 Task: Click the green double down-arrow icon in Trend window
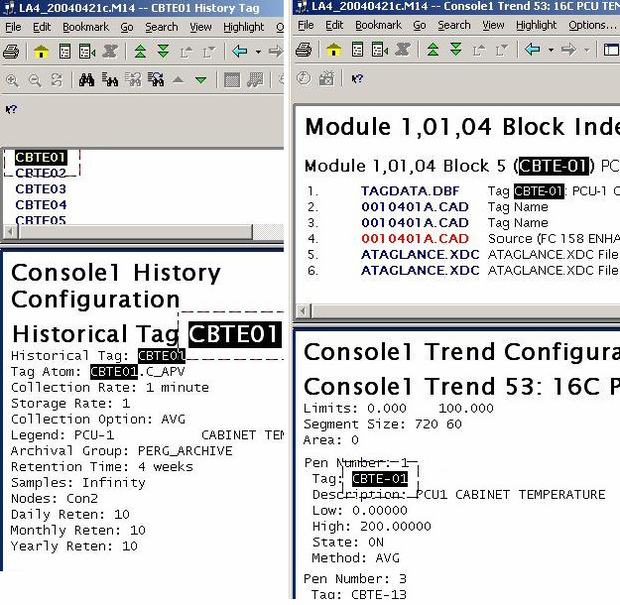coord(456,49)
